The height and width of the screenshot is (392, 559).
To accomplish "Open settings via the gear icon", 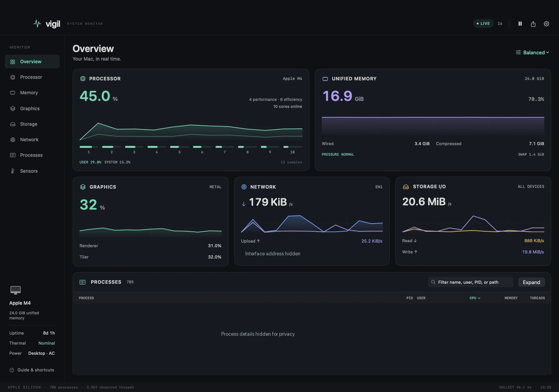I will [547, 24].
